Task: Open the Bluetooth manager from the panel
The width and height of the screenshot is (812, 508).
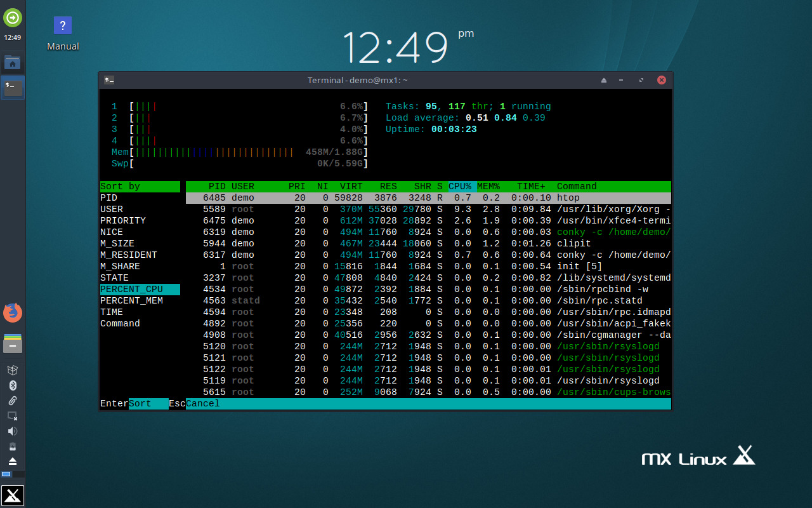Action: tap(13, 385)
